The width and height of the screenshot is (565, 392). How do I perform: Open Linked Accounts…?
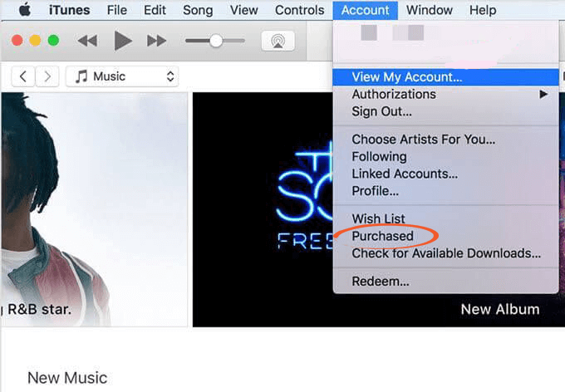[x=445, y=174]
